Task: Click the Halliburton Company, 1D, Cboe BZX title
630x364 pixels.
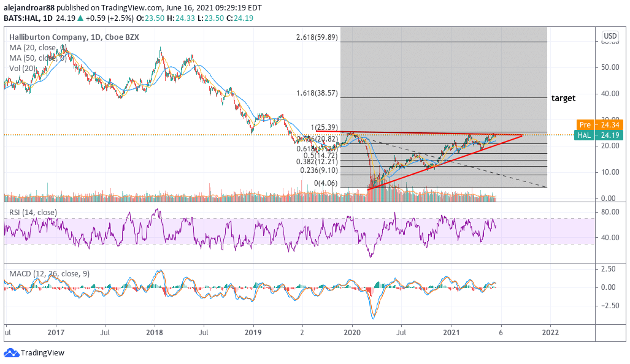Action: click(x=74, y=37)
